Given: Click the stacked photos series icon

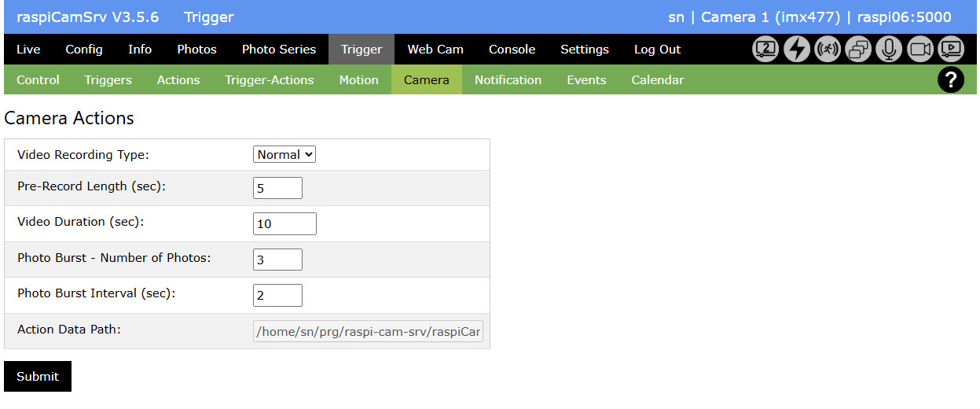Looking at the screenshot, I should [858, 50].
